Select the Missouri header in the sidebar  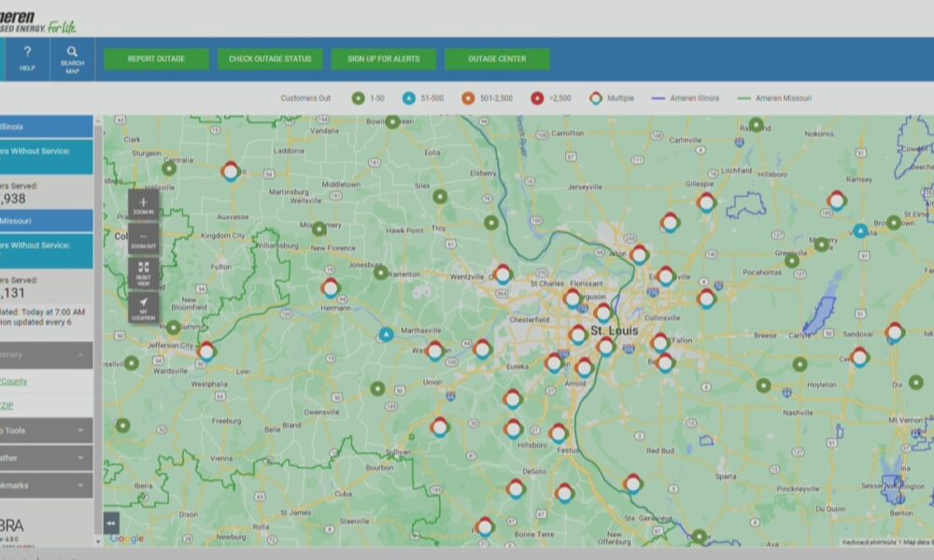pos(46,221)
